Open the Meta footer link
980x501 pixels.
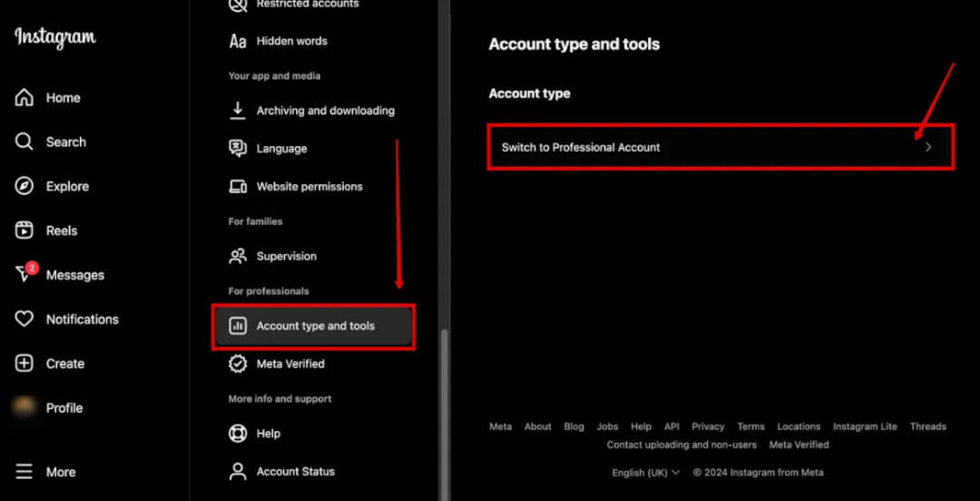(x=500, y=427)
